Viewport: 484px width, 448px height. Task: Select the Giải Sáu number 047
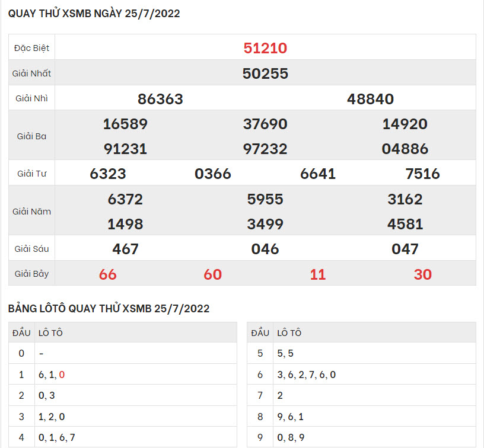[405, 249]
